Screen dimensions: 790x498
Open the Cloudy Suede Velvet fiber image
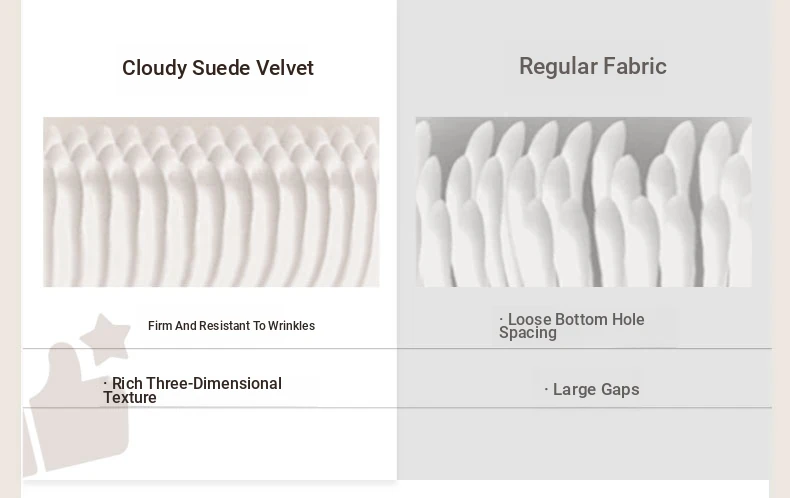pos(211,202)
